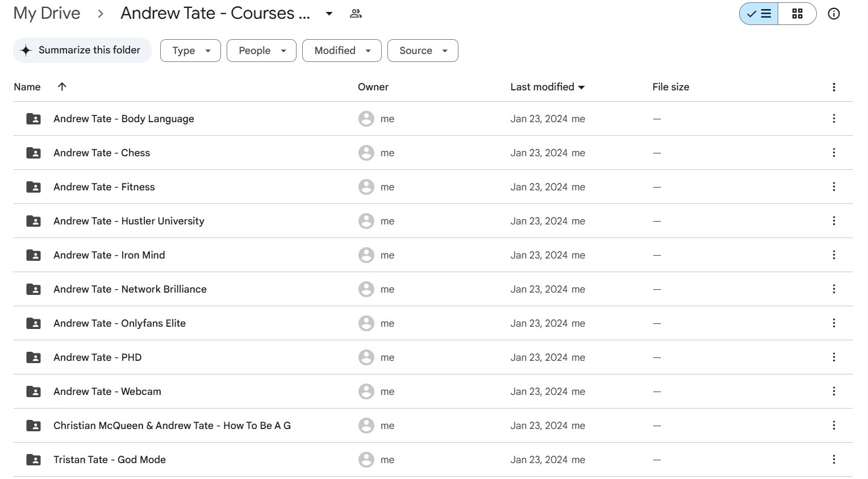The image size is (868, 479).
Task: Open the Source filter dropdown
Action: click(423, 51)
